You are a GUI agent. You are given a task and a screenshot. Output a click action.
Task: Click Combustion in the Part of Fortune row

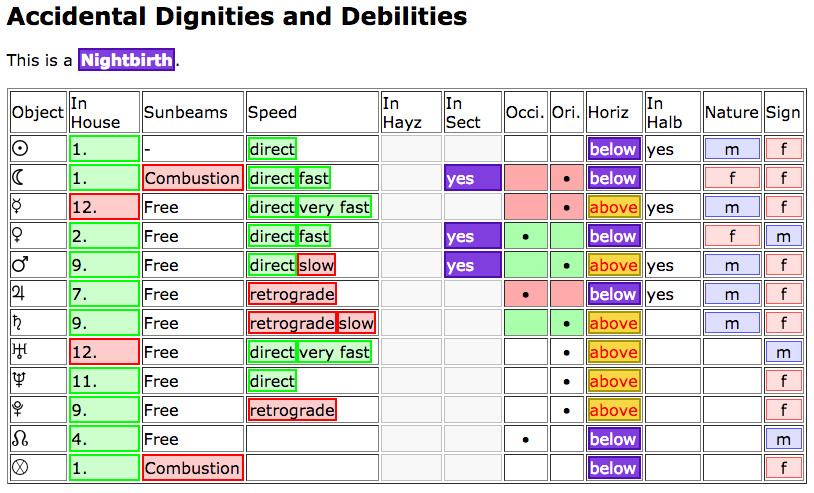point(193,468)
